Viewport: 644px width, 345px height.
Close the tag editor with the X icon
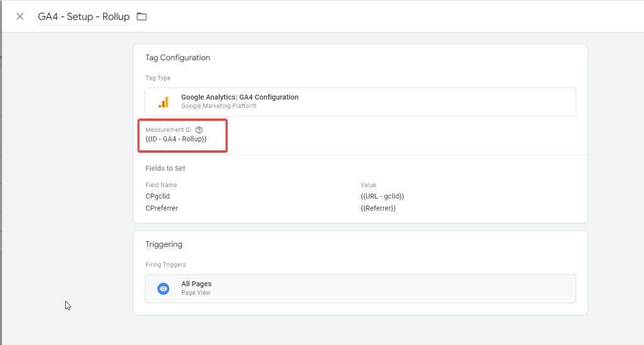pos(19,16)
